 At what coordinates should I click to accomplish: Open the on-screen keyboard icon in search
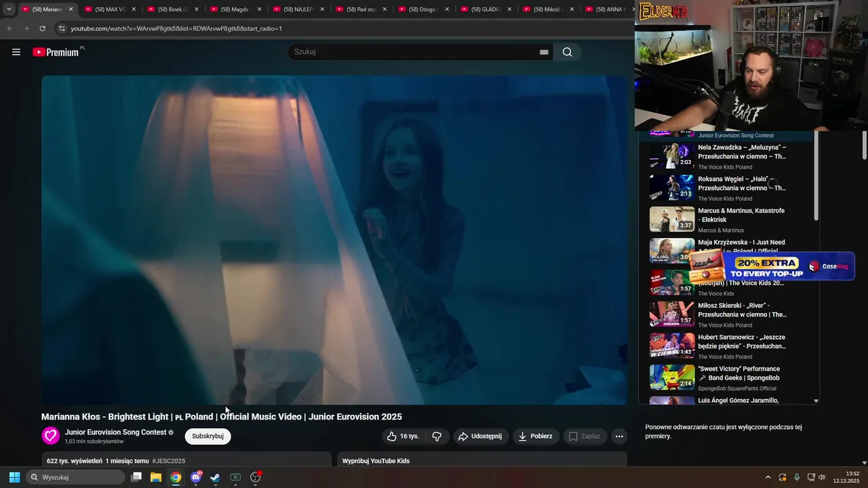click(x=544, y=52)
